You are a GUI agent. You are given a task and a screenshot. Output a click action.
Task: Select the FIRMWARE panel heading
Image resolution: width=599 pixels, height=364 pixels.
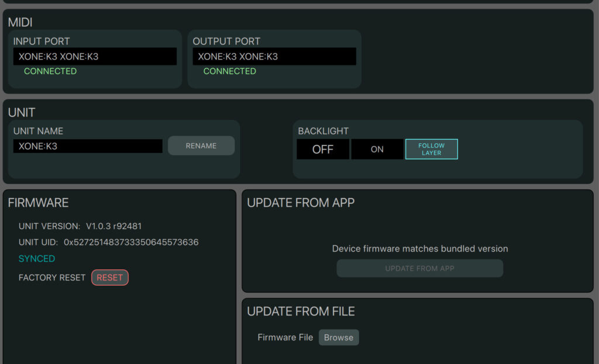click(x=38, y=203)
